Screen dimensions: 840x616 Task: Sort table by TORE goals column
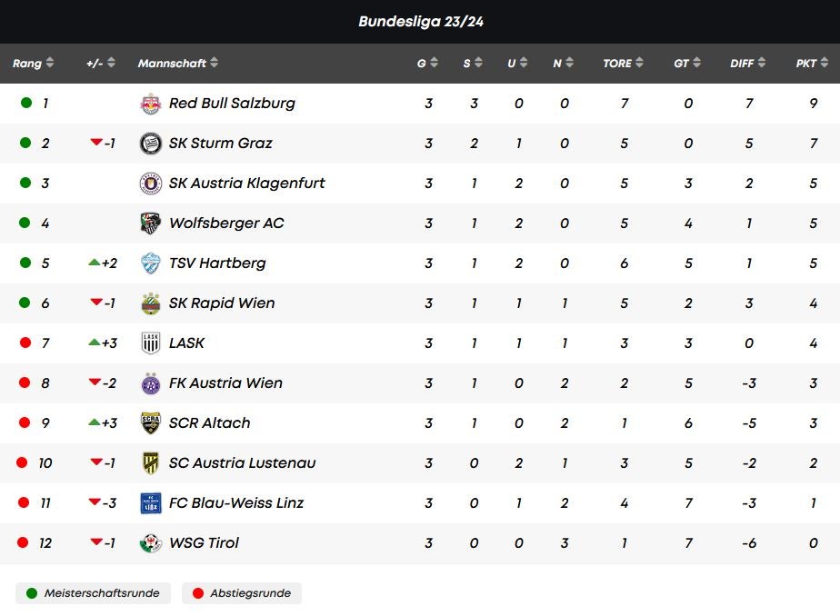[623, 64]
